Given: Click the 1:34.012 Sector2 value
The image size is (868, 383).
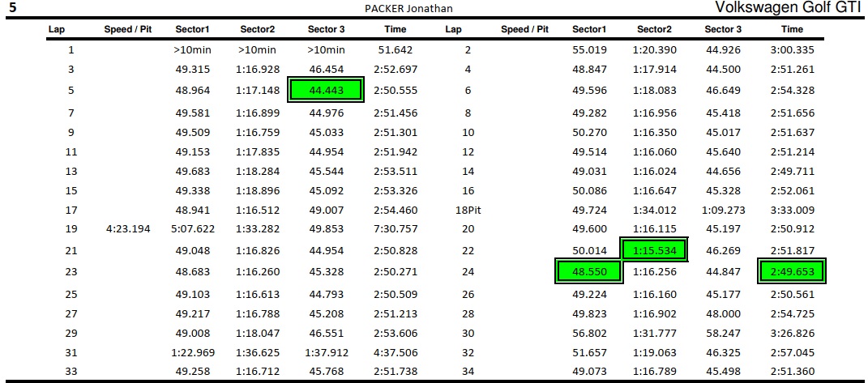Looking at the screenshot, I should click(x=654, y=211).
